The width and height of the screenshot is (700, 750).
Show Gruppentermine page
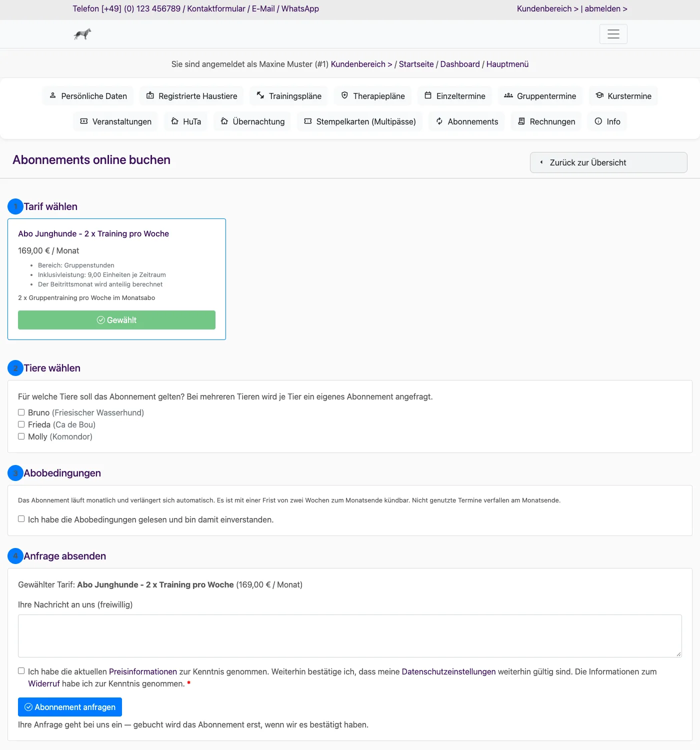tap(540, 96)
